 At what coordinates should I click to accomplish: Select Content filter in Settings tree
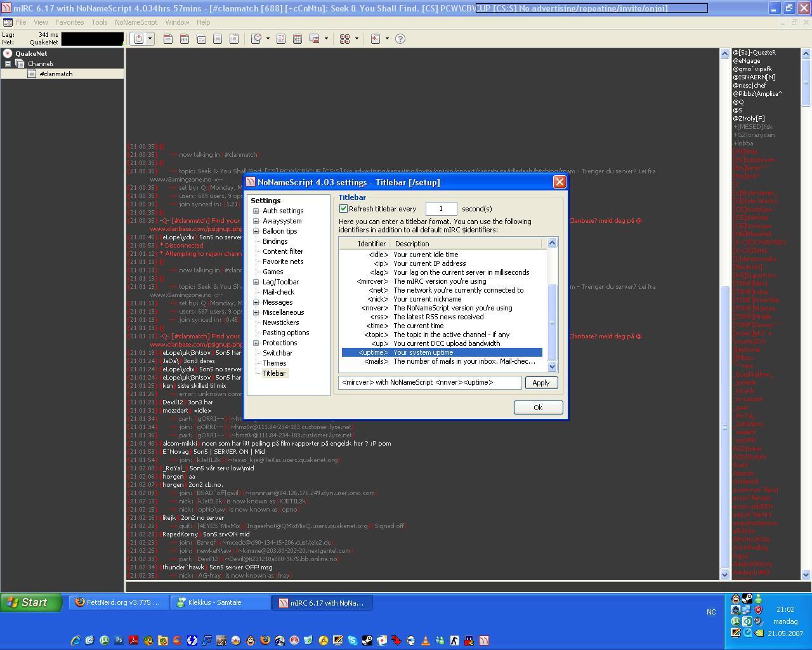pyautogui.click(x=283, y=251)
